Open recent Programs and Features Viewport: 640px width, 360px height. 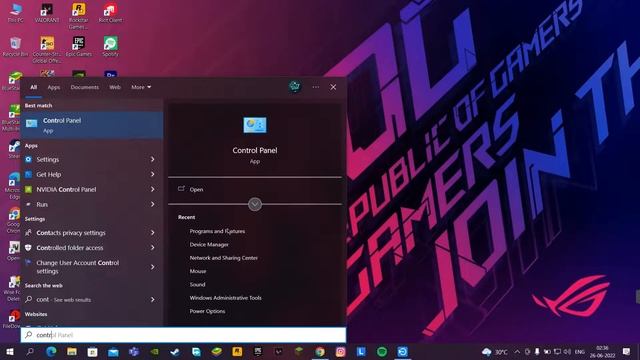217,231
